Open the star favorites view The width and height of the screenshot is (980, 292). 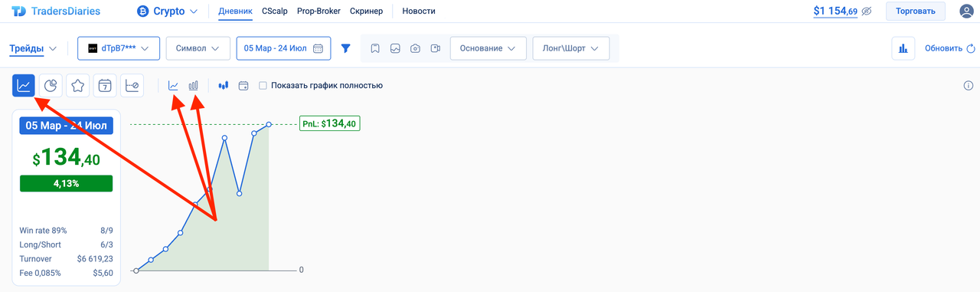[x=77, y=86]
